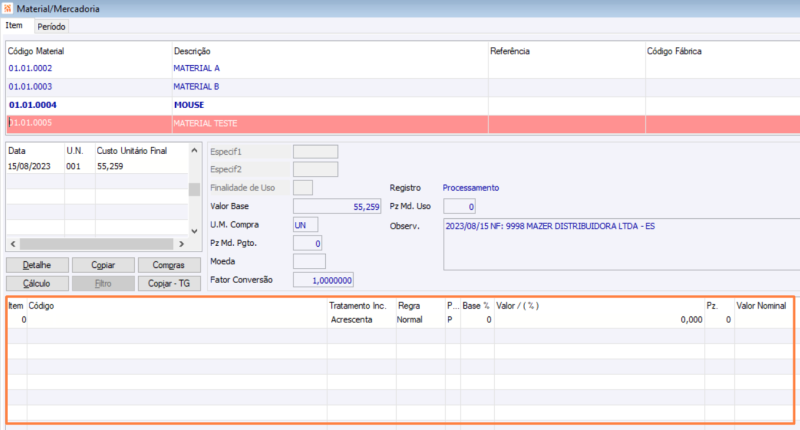Click the Código Fábrica column header
This screenshot has width=800, height=430.
[x=674, y=51]
